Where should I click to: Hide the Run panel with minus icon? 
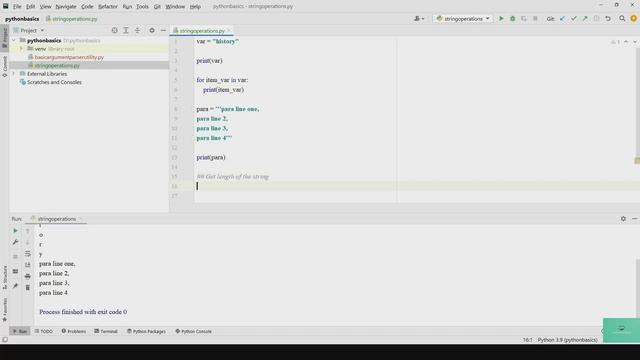pos(635,219)
